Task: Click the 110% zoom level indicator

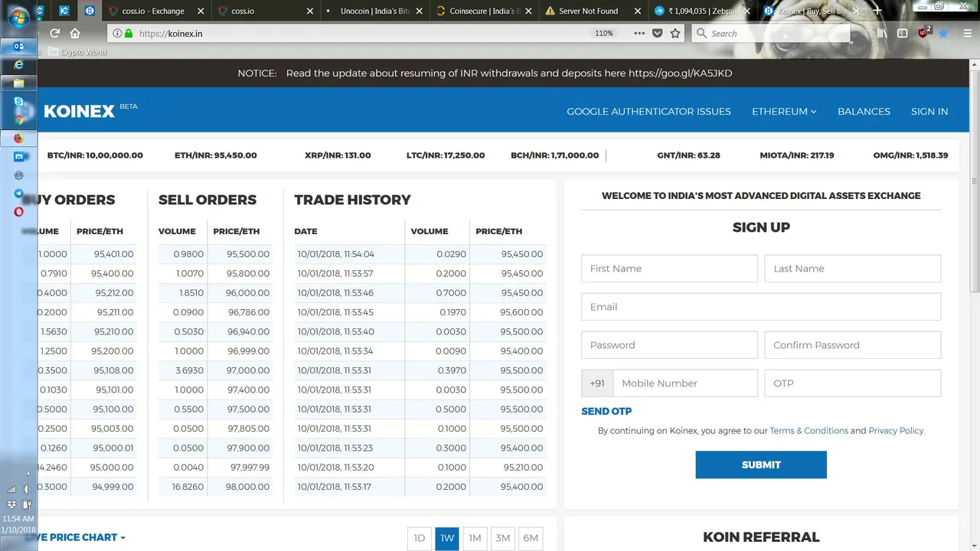Action: [x=605, y=34]
